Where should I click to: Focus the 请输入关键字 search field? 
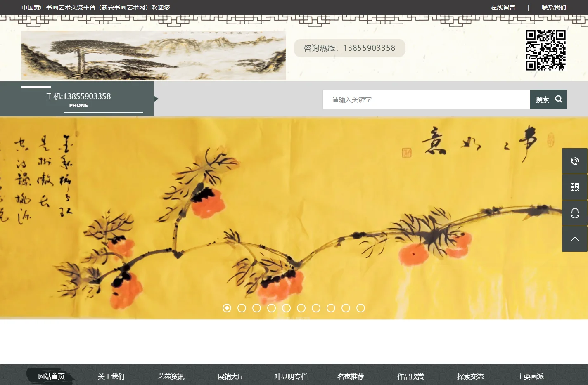(x=427, y=99)
